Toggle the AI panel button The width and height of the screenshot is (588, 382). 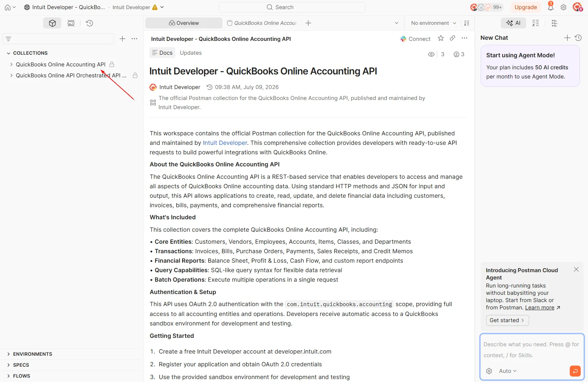(513, 23)
